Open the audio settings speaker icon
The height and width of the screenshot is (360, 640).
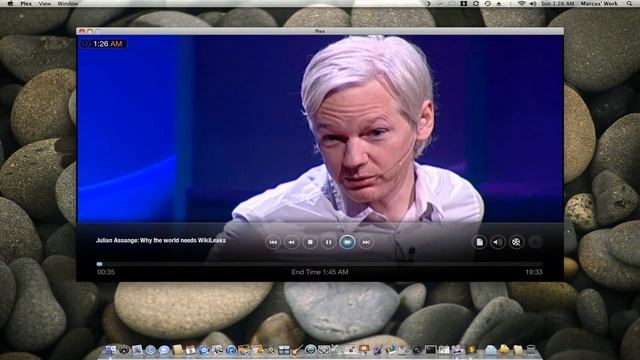pos(498,242)
